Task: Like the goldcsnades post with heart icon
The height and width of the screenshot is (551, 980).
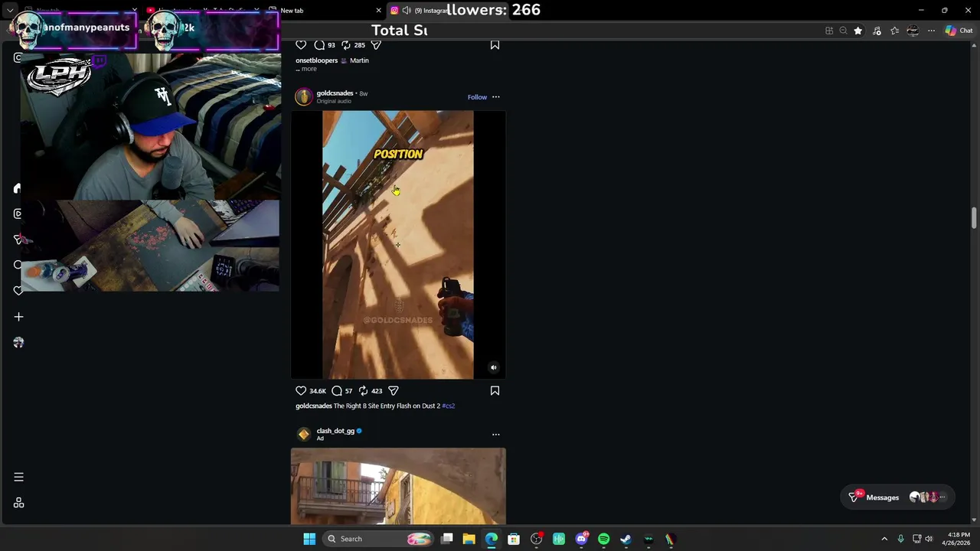Action: [x=301, y=391]
